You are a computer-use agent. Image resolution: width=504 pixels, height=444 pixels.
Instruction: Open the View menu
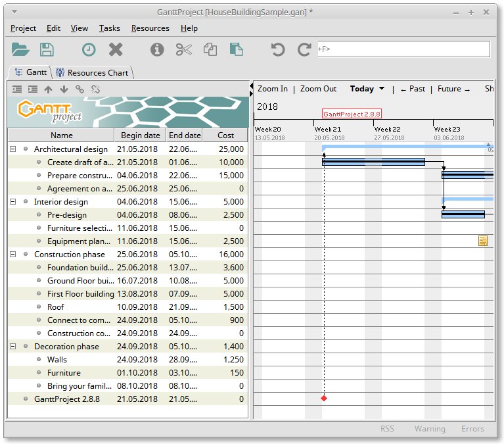[x=79, y=28]
